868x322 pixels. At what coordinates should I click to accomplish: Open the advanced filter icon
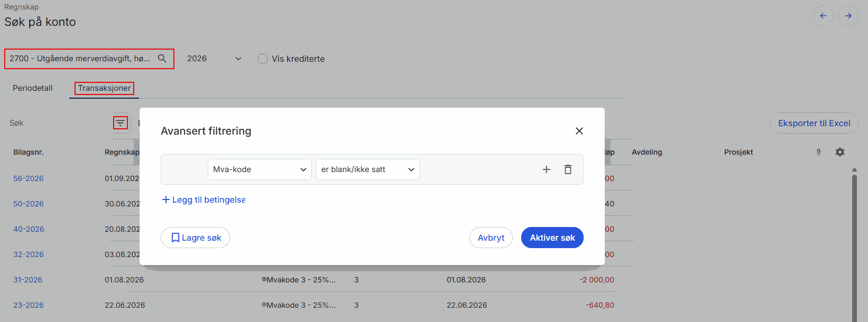click(x=121, y=123)
